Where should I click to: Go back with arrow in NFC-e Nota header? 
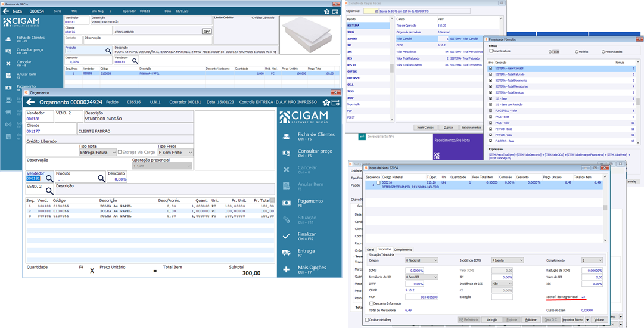coord(6,11)
